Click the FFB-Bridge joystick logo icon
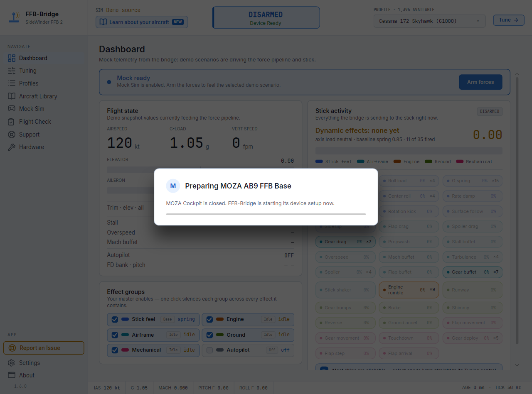Image resolution: width=532 pixels, height=394 pixels. pyautogui.click(x=14, y=17)
